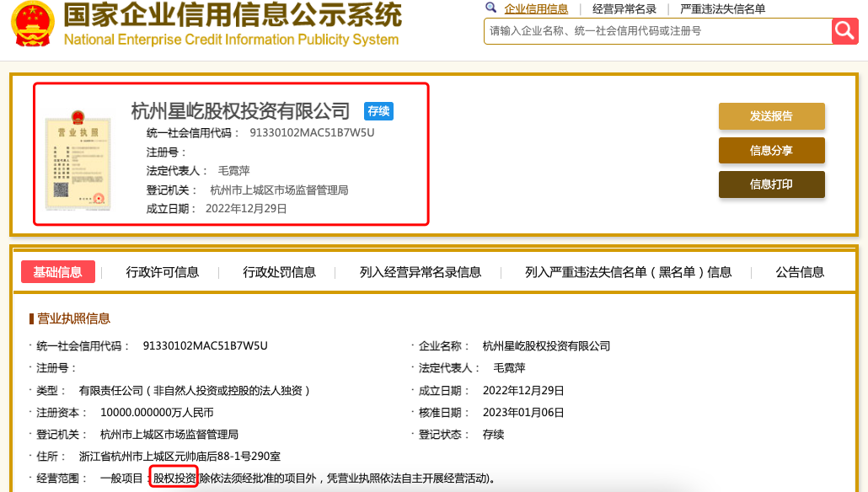Image resolution: width=868 pixels, height=492 pixels.
Task: Click the 信息打印 button
Action: pyautogui.click(x=772, y=184)
